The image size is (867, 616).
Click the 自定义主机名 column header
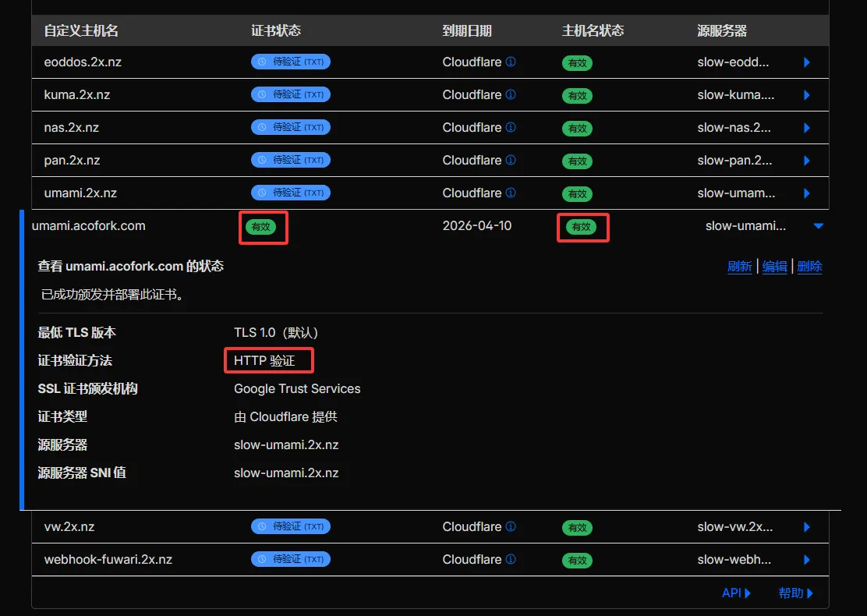(81, 30)
